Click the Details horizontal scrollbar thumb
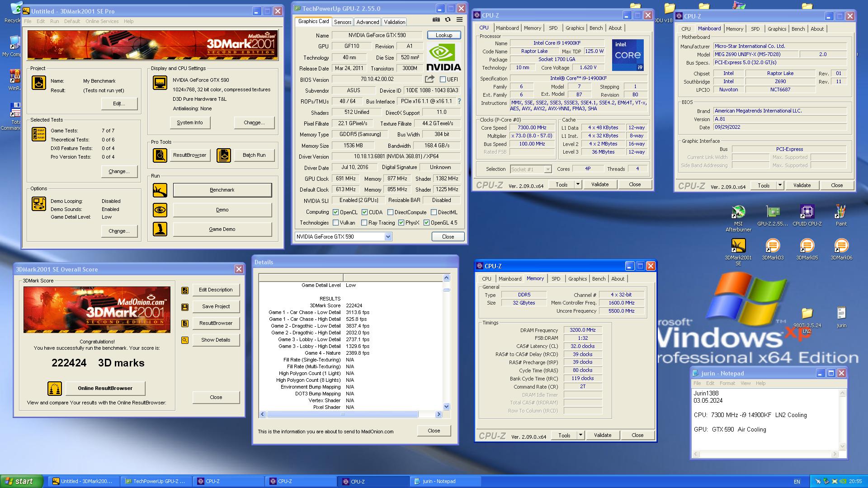Image resolution: width=868 pixels, height=488 pixels. [342, 414]
